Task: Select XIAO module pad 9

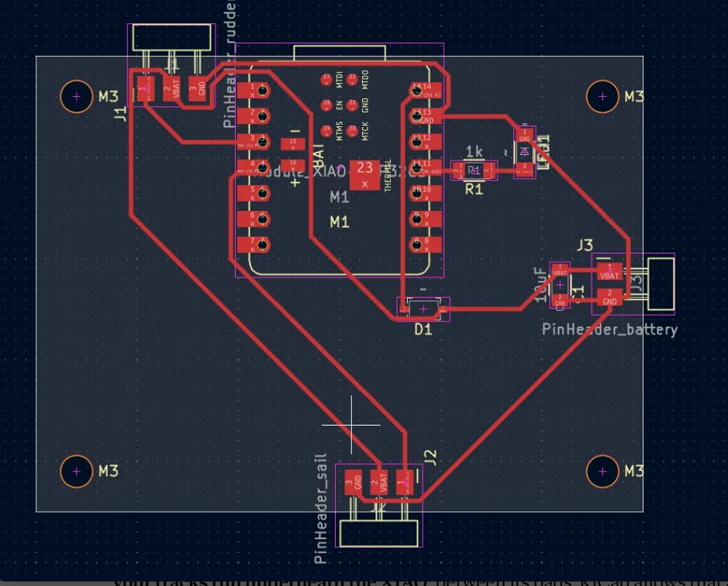Action: click(x=426, y=219)
